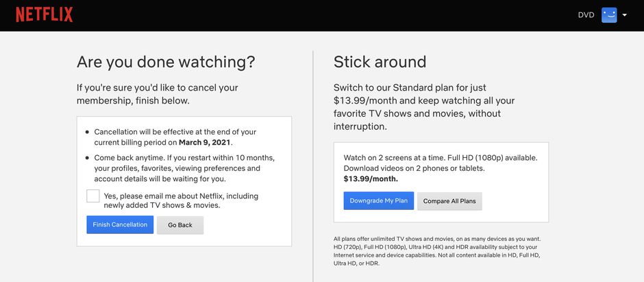Click the blue smiley profile avatar
Viewport: 644px width, 282px height.
[609, 15]
